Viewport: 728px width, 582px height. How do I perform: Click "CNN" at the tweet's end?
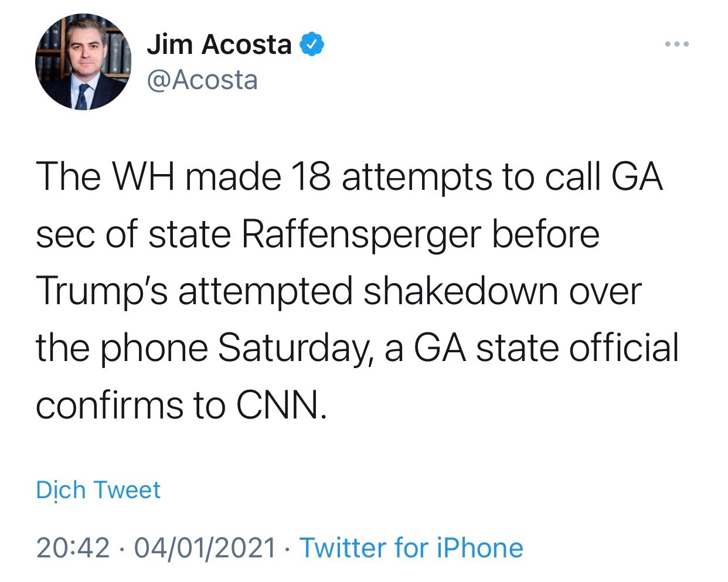(x=279, y=406)
